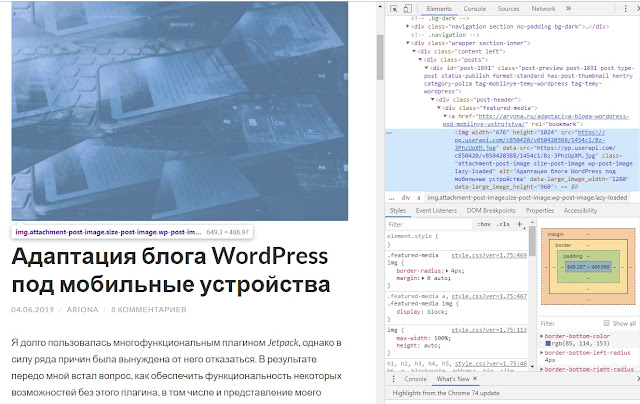Image resolution: width=640 pixels, height=404 pixels.
Task: Expand border-radius shorthand triangle in styles
Action: tap(447, 271)
